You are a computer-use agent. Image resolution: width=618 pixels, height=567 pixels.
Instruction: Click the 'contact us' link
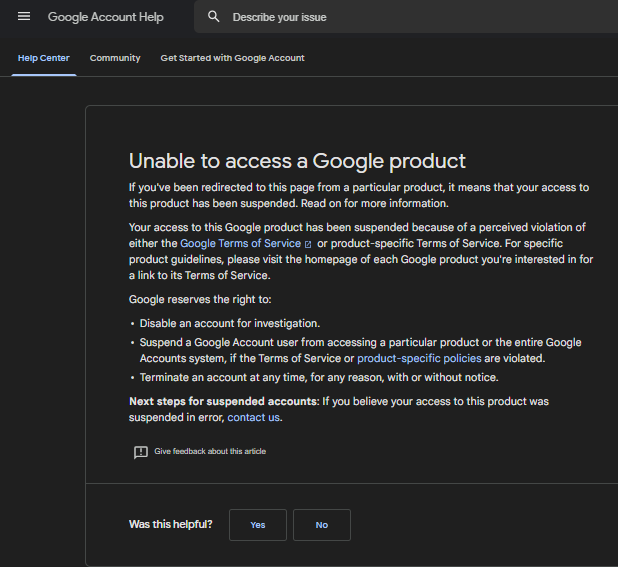tap(254, 417)
